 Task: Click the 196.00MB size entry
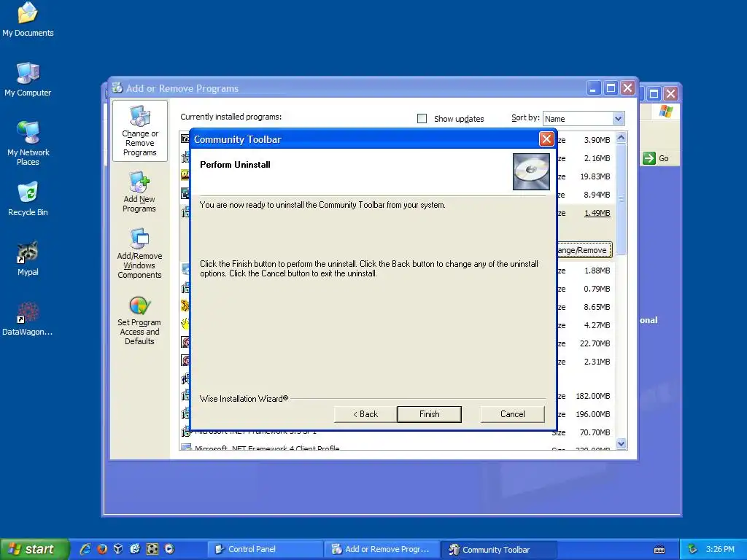click(592, 414)
